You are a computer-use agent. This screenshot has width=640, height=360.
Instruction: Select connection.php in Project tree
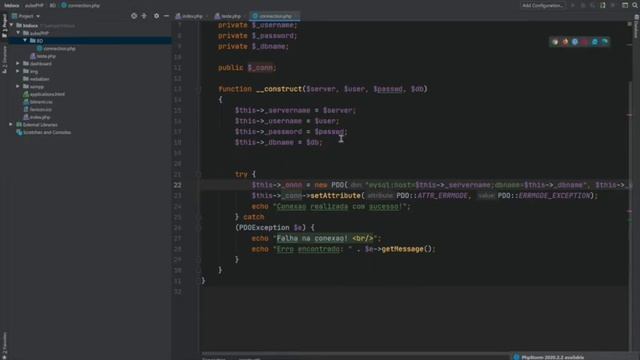[x=56, y=48]
